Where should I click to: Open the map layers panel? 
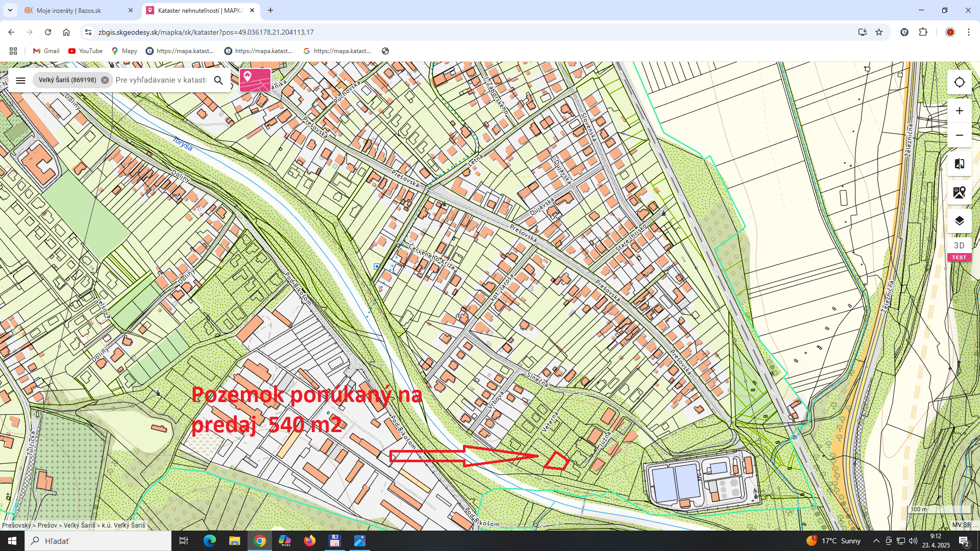[x=960, y=220]
